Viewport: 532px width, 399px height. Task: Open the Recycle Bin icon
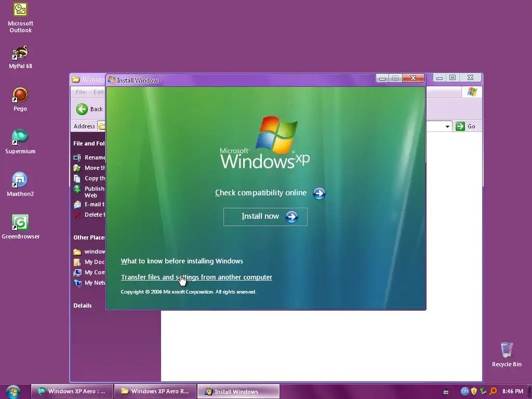point(507,354)
